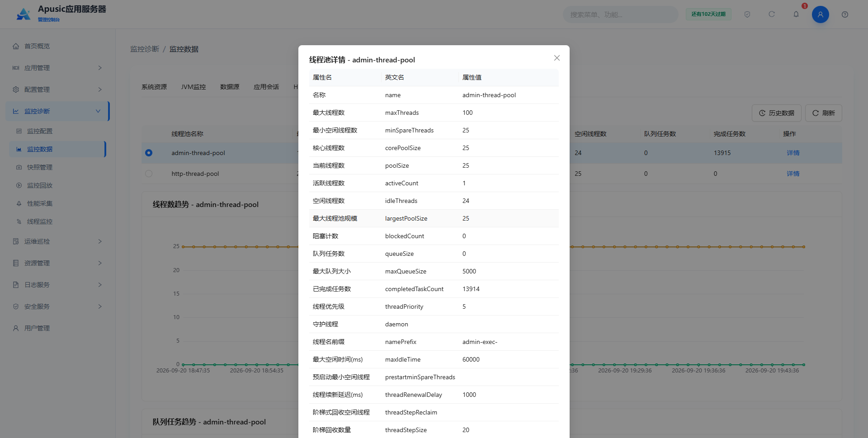The width and height of the screenshot is (868, 438).
Task: Click the 监控回放 play icon
Action: coord(19,185)
